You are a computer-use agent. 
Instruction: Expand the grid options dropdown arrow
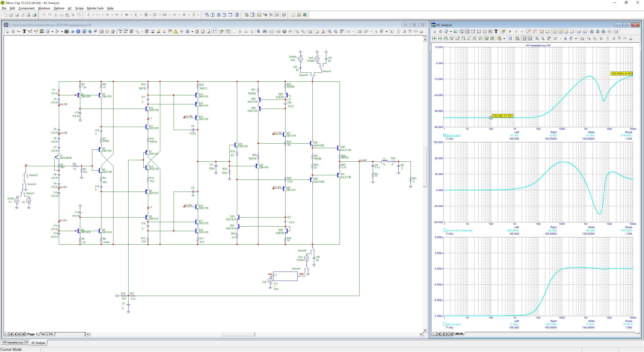point(192,32)
